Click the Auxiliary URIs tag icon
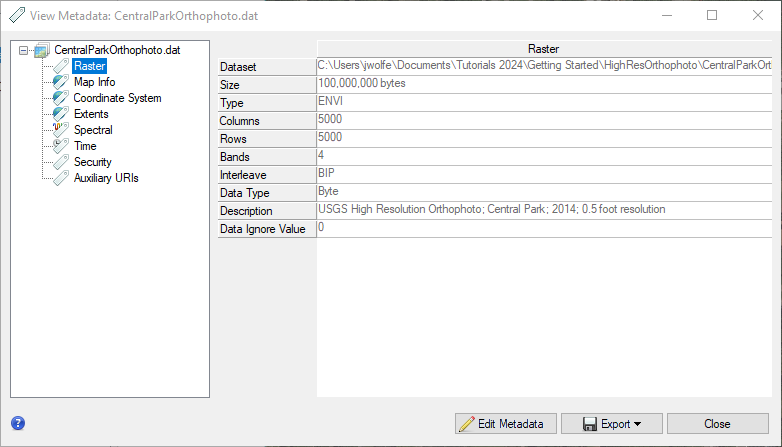The image size is (782, 447). pos(60,178)
